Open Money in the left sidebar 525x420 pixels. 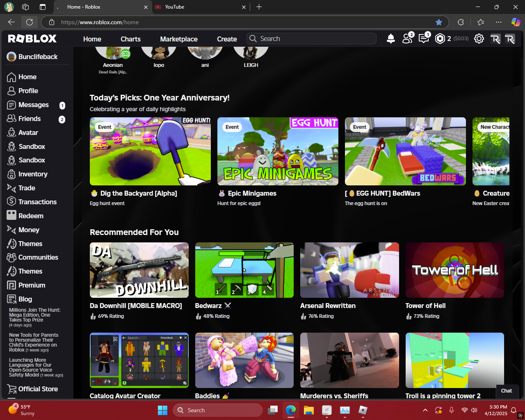pyautogui.click(x=29, y=230)
